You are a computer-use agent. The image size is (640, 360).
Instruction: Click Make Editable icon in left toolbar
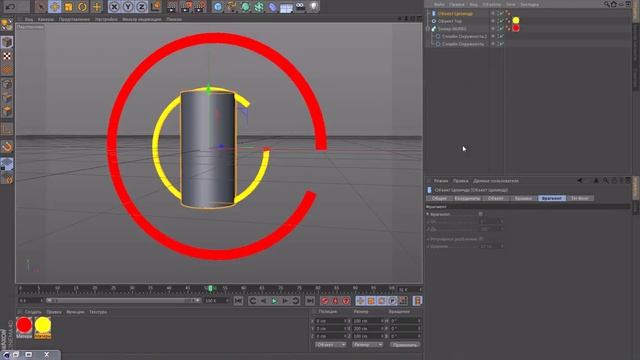[7, 25]
